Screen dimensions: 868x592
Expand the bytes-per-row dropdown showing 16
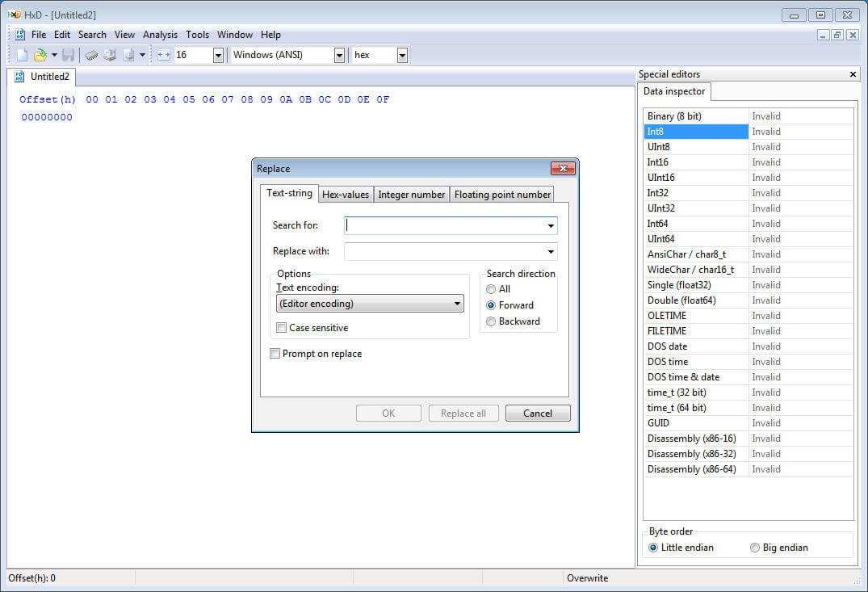(x=216, y=55)
